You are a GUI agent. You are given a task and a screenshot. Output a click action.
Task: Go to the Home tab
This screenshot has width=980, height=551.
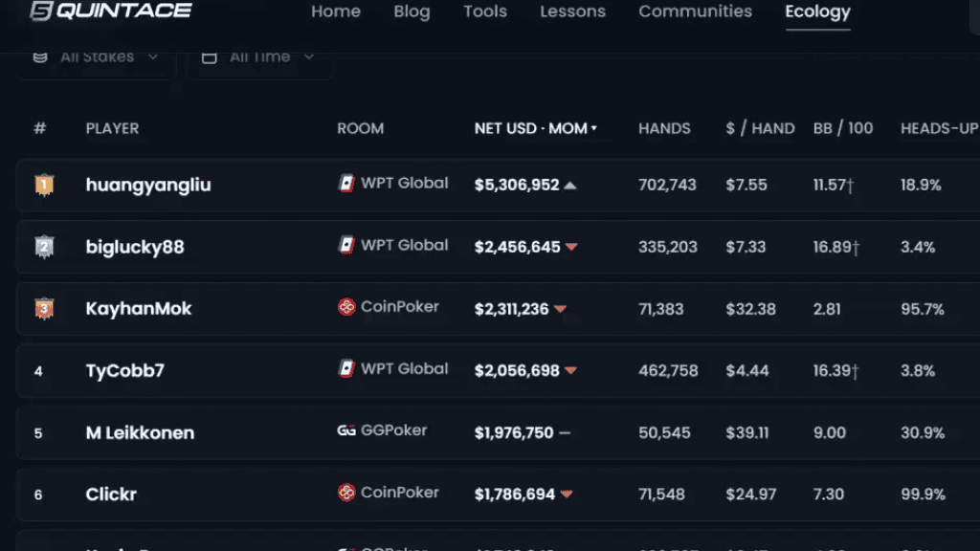point(336,11)
